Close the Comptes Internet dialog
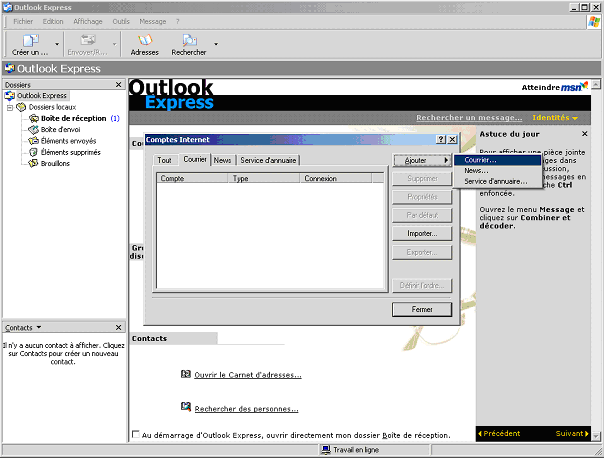 point(453,139)
